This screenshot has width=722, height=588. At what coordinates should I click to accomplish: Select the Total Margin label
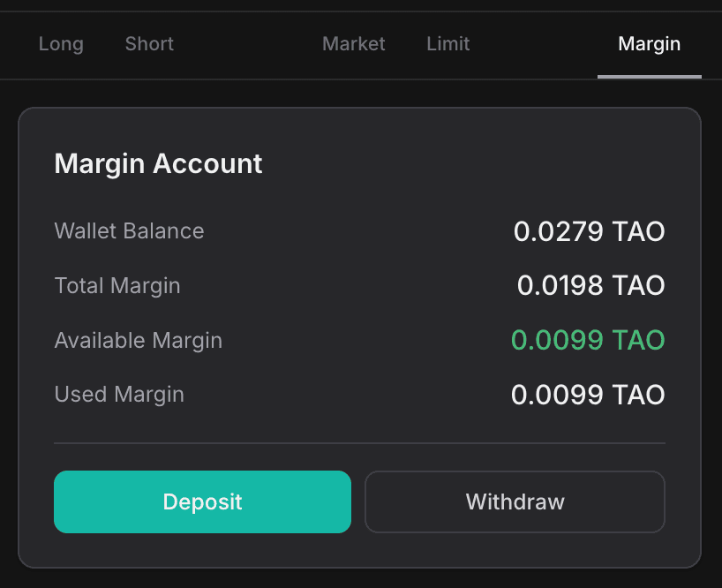[117, 286]
